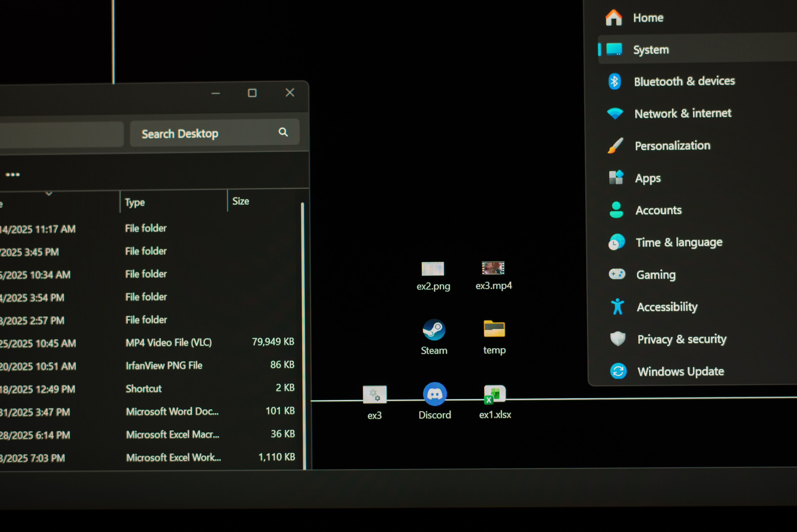The height and width of the screenshot is (532, 797).
Task: Select the MP4 Video File row
Action: coord(169,342)
